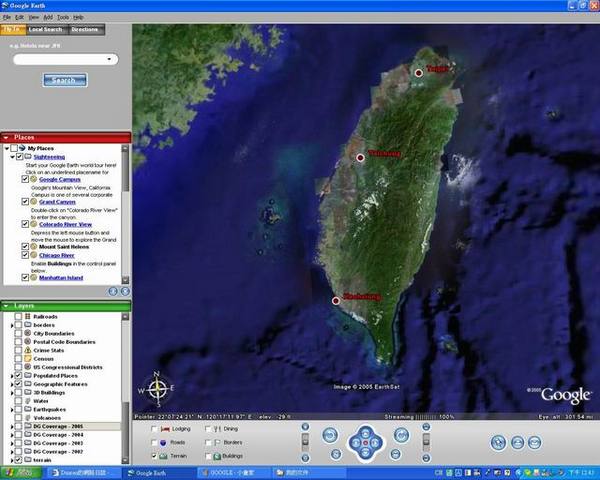
Task: Open the File menu
Action: click(7, 17)
